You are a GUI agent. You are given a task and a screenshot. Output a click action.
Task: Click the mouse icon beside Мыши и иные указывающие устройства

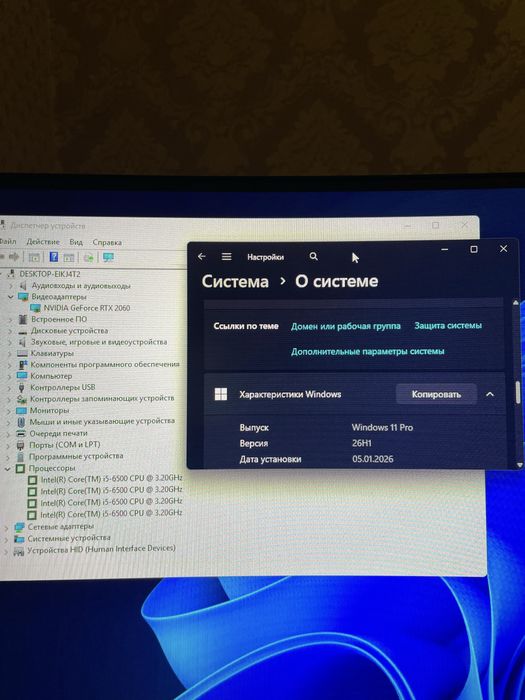coord(21,421)
